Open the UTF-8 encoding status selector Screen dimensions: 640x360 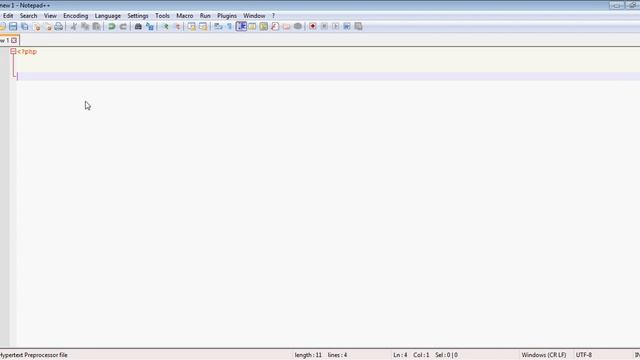[584, 355]
